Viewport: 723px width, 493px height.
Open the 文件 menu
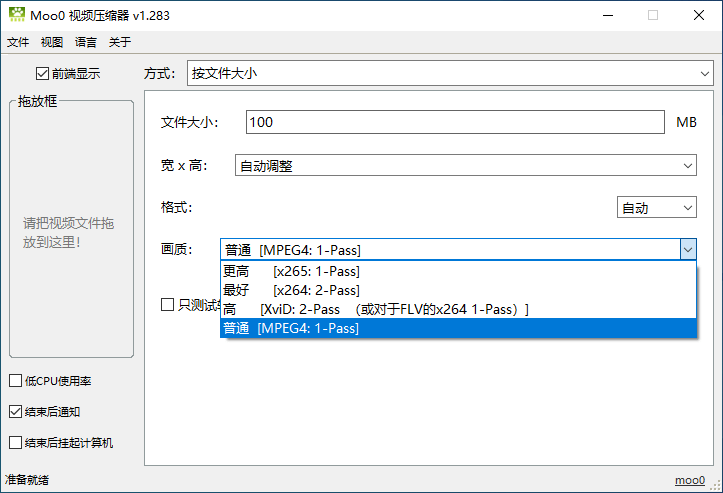pos(18,42)
